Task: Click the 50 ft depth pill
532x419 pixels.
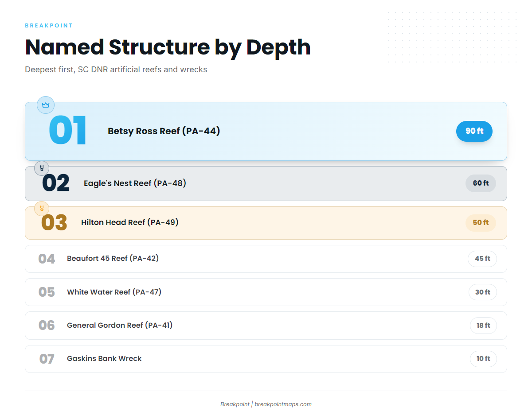Action: [481, 223]
